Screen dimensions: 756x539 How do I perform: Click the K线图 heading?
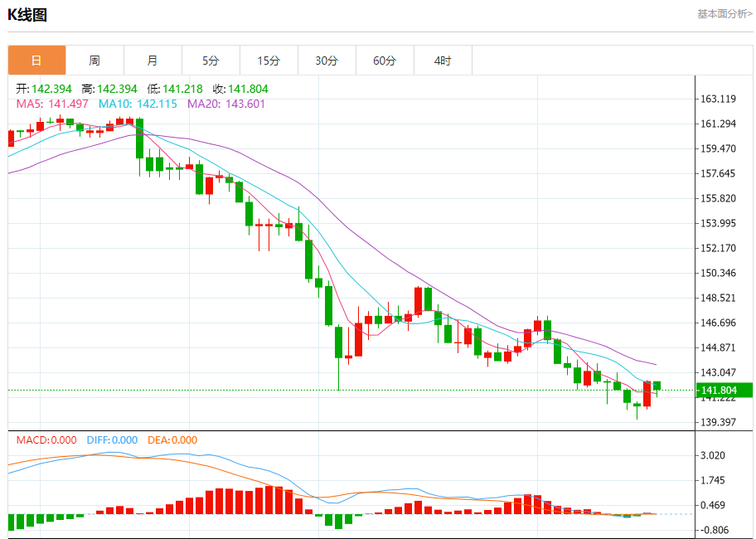[27, 15]
